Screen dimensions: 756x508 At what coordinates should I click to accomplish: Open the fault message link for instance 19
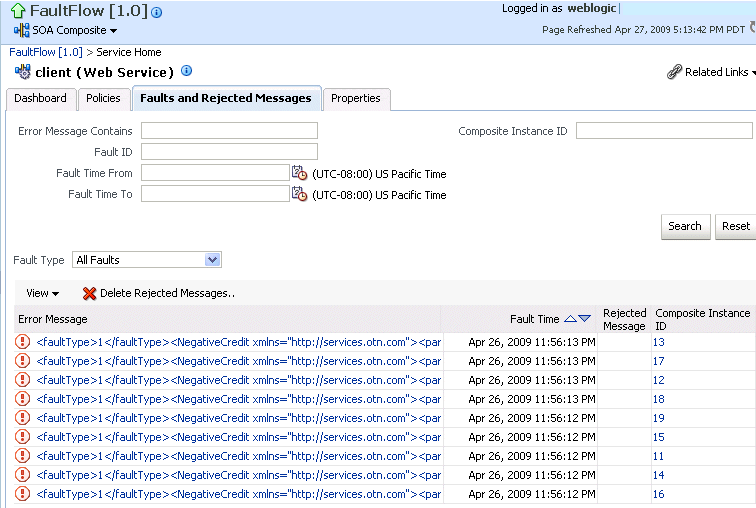point(239,418)
